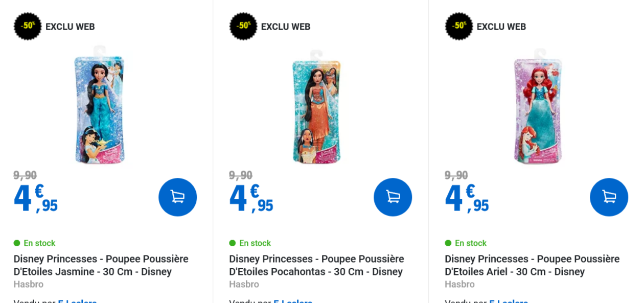Open the Pocahontas doll product image
Image resolution: width=644 pixels, height=303 pixels.
click(x=316, y=106)
